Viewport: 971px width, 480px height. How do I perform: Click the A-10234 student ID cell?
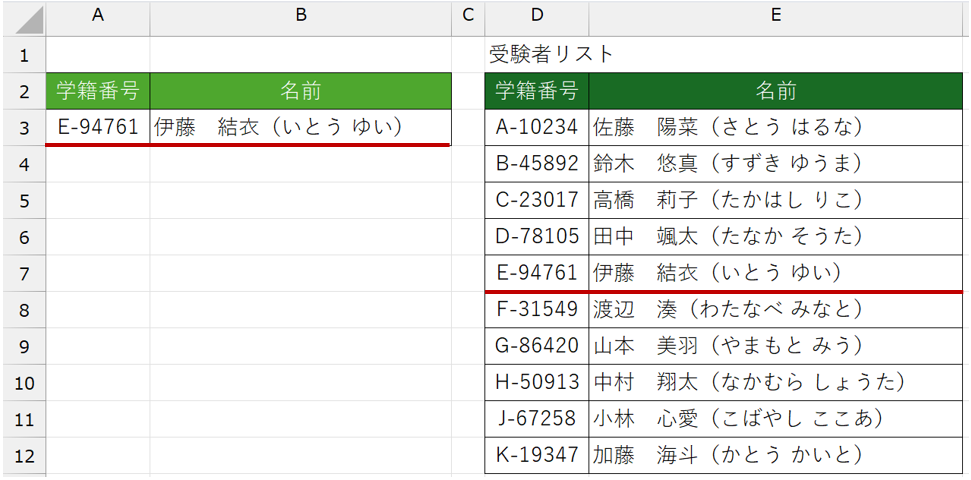537,127
